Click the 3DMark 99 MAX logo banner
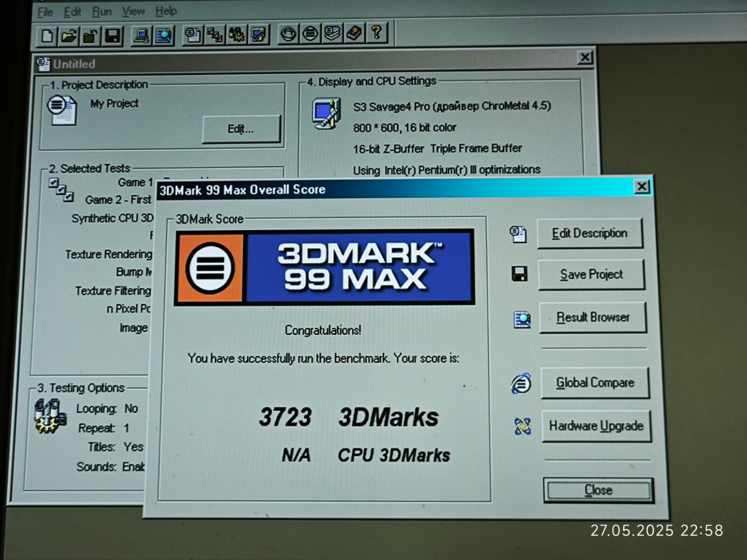Image resolution: width=747 pixels, height=560 pixels. pos(324,267)
